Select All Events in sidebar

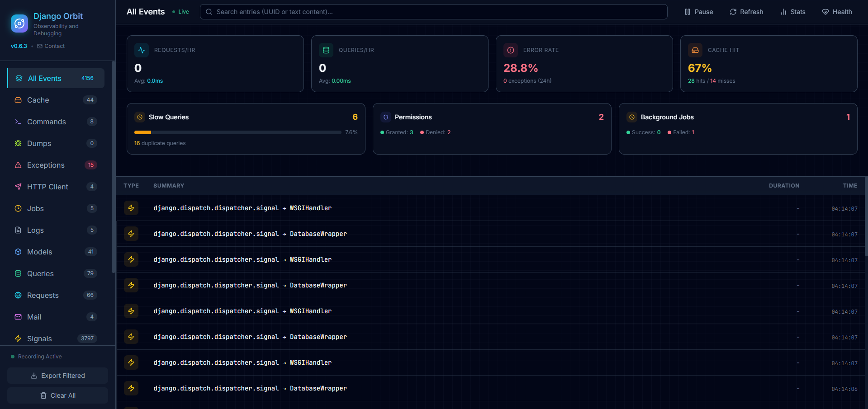click(56, 78)
